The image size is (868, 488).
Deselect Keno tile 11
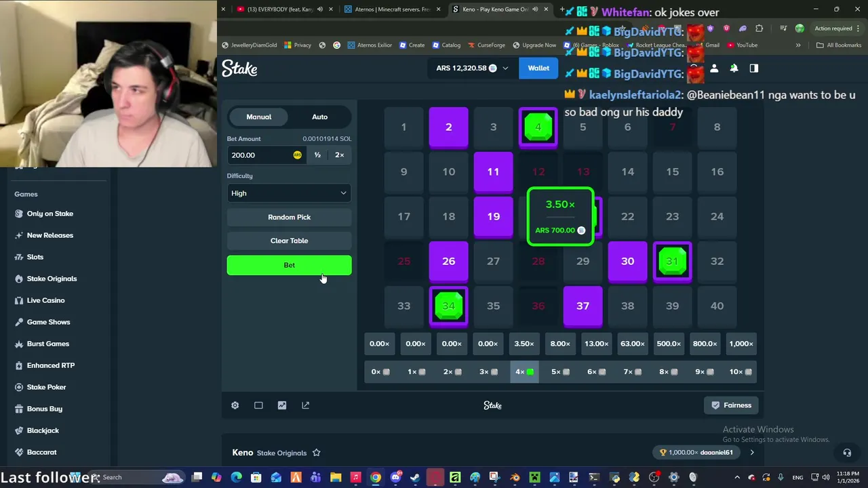(x=493, y=171)
